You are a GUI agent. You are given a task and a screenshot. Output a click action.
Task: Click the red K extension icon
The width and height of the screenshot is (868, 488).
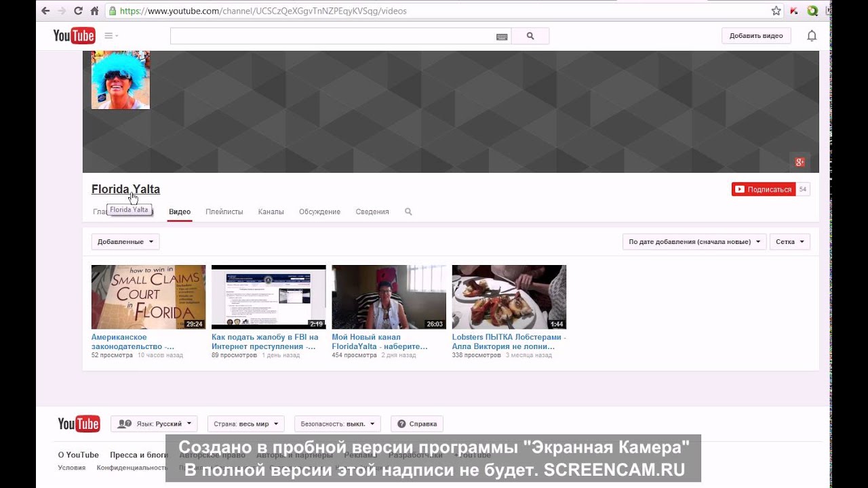coord(794,11)
